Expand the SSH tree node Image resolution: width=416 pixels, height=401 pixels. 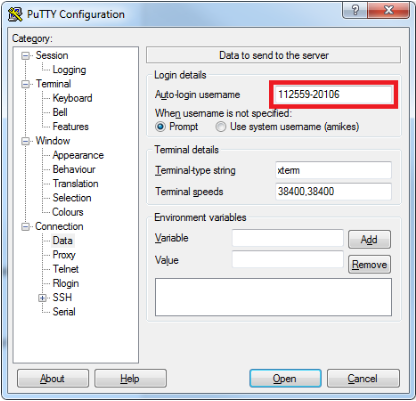(42, 298)
